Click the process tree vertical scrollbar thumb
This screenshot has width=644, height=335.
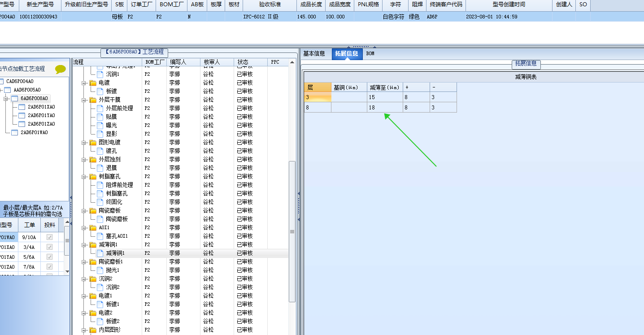point(292,231)
